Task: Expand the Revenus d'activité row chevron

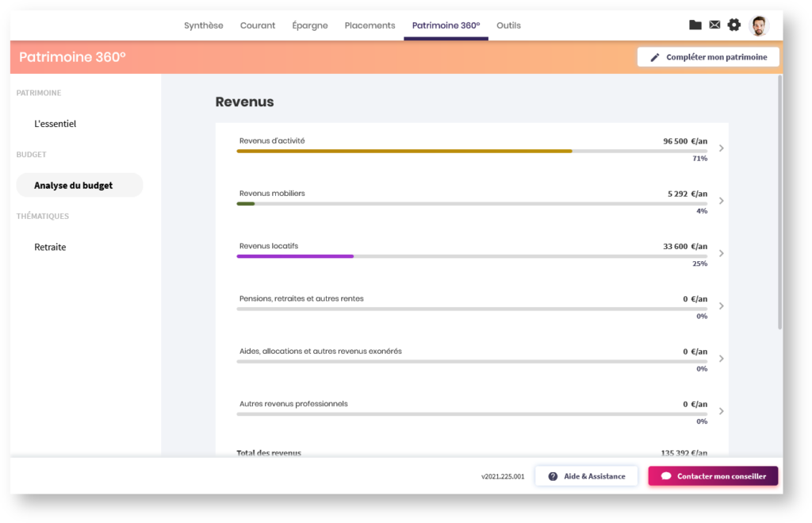Action: point(721,148)
